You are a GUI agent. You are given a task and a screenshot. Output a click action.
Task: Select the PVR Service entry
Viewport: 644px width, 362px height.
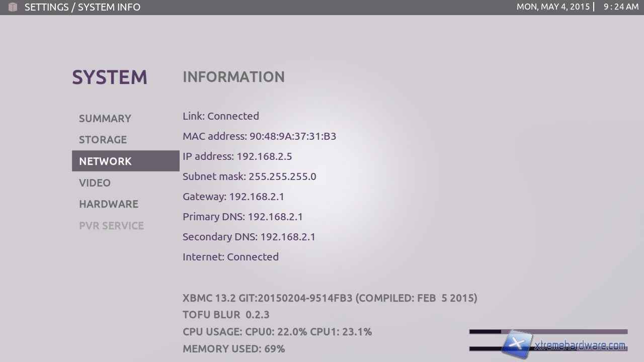point(111,226)
